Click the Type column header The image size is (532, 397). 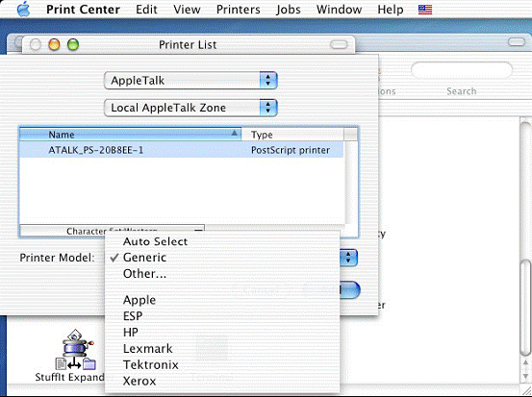(x=292, y=135)
